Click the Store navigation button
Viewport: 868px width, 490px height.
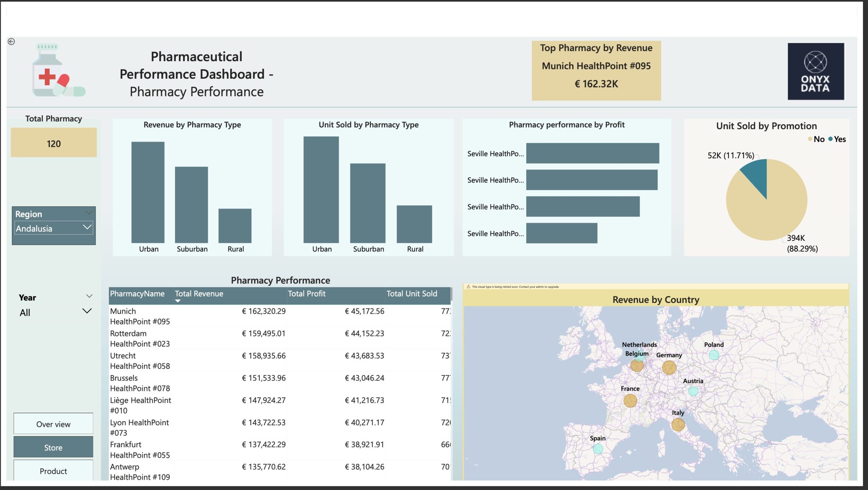(x=53, y=447)
